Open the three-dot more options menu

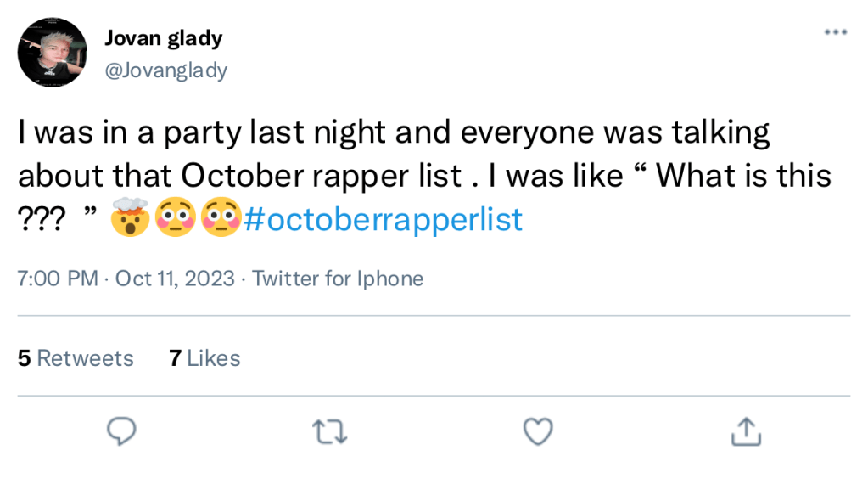pyautogui.click(x=836, y=32)
